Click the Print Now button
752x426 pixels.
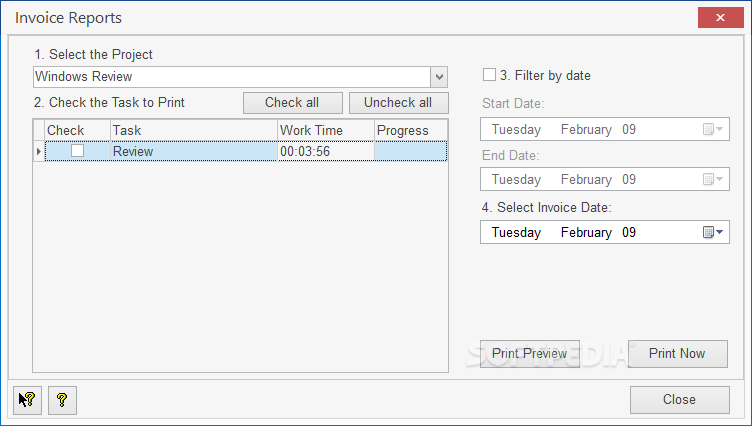click(x=677, y=354)
